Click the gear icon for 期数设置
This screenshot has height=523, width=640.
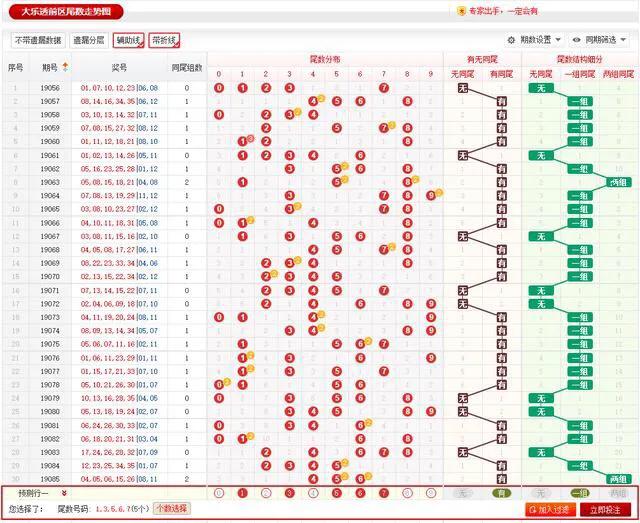(x=511, y=40)
